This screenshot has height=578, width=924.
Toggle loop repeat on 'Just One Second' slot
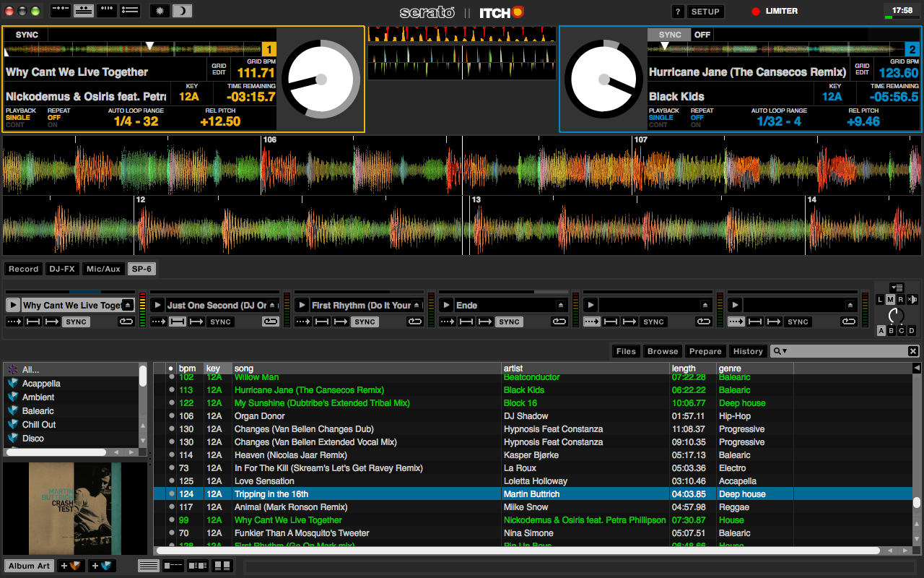pos(271,322)
